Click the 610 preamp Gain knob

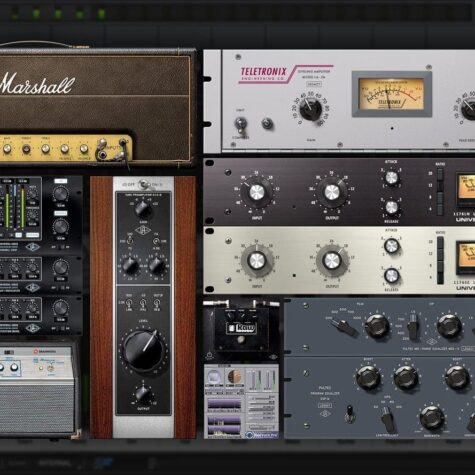pyautogui.click(x=143, y=209)
